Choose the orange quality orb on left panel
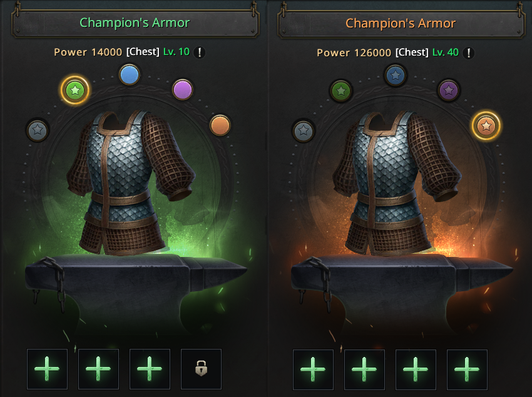 click(x=220, y=125)
